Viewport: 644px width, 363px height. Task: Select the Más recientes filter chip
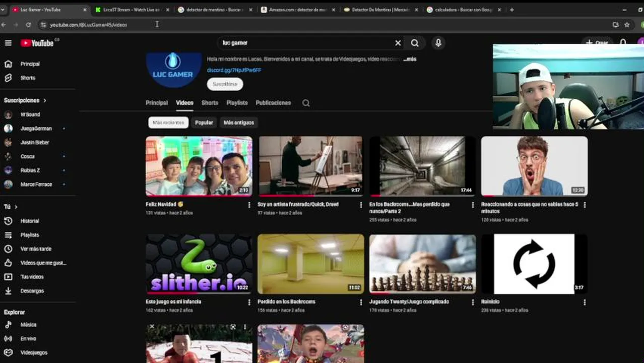168,123
